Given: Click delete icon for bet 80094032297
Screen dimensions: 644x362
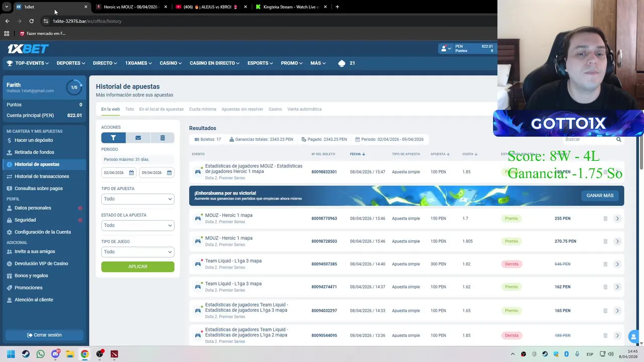Looking at the screenshot, I should click(605, 311).
